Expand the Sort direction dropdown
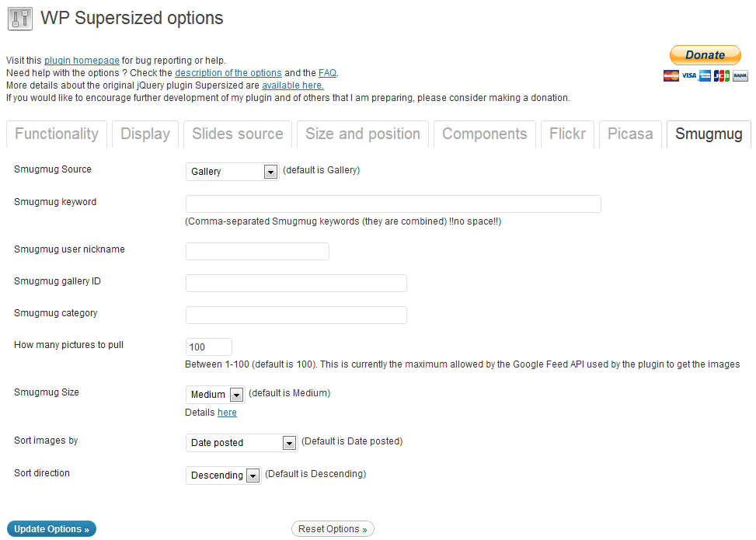 (223, 476)
